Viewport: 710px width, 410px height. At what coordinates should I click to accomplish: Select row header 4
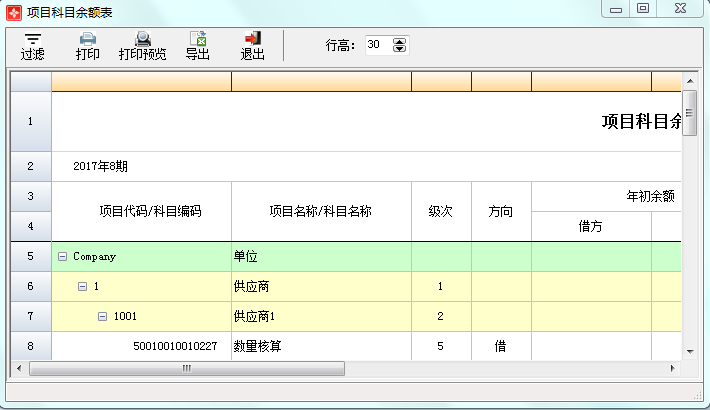click(30, 226)
